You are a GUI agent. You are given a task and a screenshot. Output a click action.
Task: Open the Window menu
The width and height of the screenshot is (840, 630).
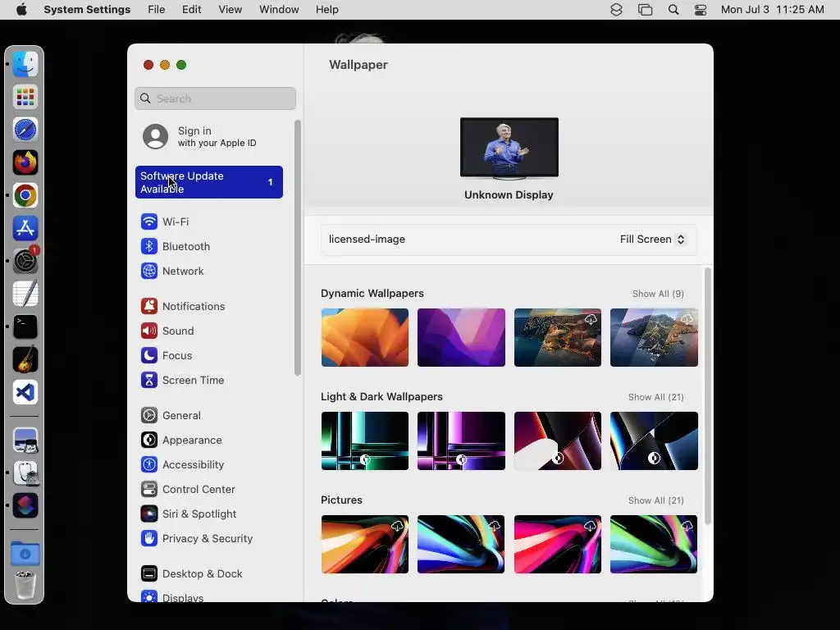pyautogui.click(x=279, y=10)
